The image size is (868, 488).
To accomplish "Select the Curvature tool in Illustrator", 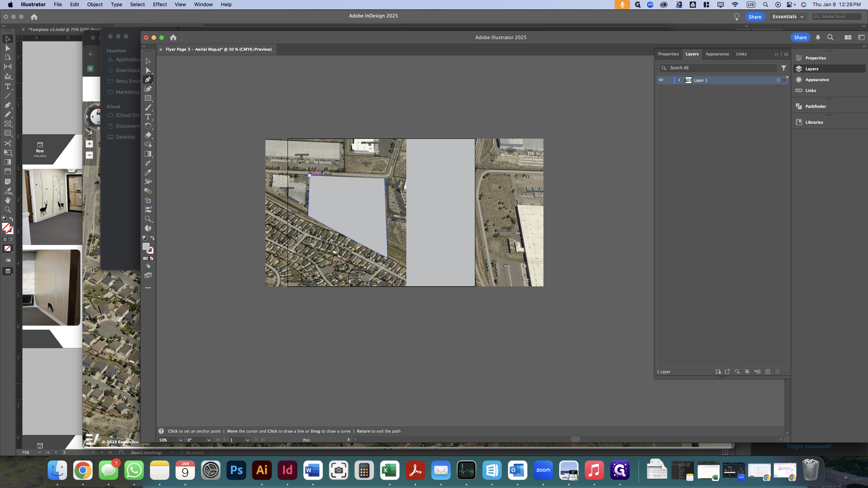I will coord(148,89).
